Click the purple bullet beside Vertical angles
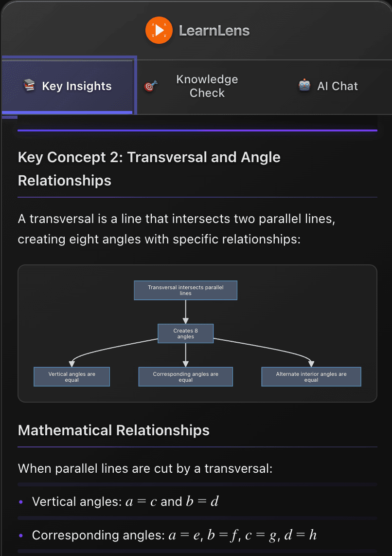 pyautogui.click(x=20, y=501)
